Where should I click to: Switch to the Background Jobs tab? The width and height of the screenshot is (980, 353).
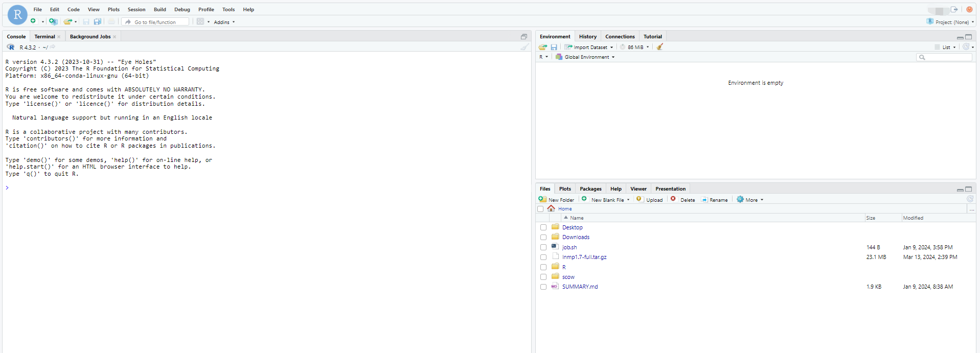pos(90,37)
